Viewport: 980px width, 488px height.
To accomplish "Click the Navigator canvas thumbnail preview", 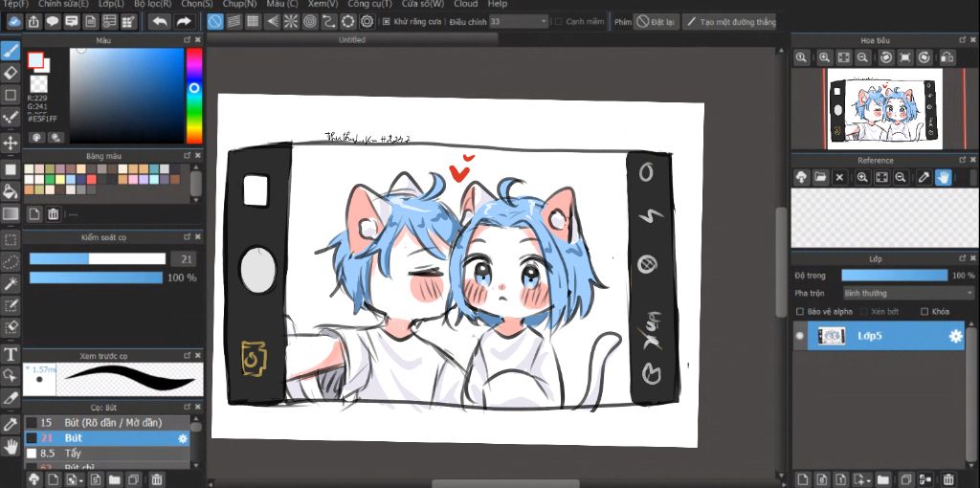I will tap(884, 109).
